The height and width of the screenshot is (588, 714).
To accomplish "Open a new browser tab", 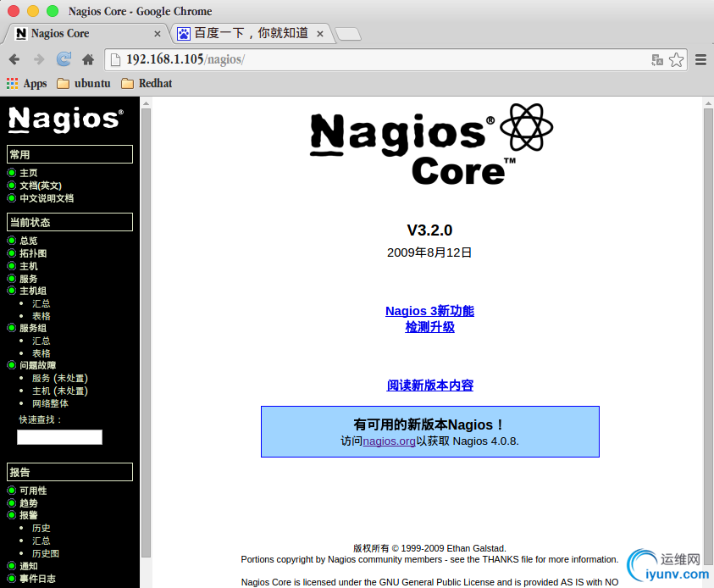I will (x=348, y=34).
